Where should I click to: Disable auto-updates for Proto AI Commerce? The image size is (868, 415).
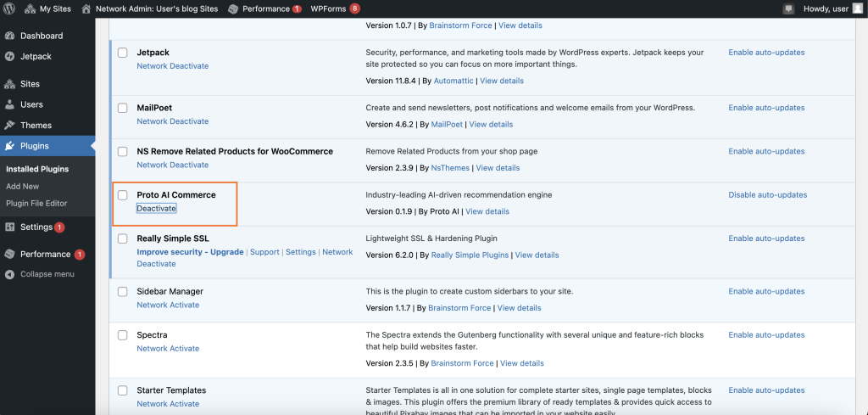pyautogui.click(x=767, y=195)
